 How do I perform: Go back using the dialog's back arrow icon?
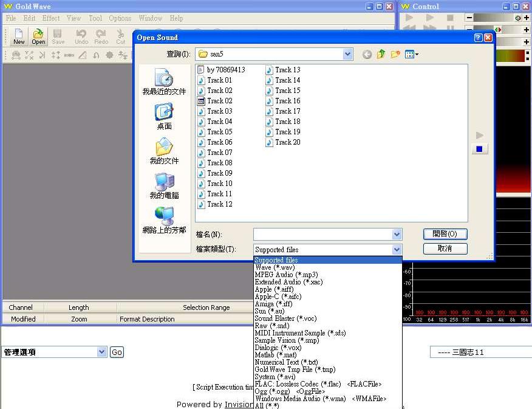coord(367,54)
